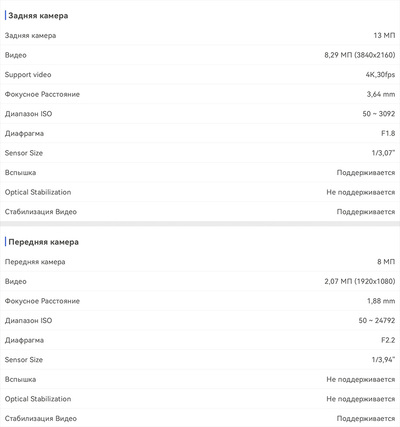
Task: Select the rear Диапазон ISO 50 ~ 3092 value
Action: [379, 114]
